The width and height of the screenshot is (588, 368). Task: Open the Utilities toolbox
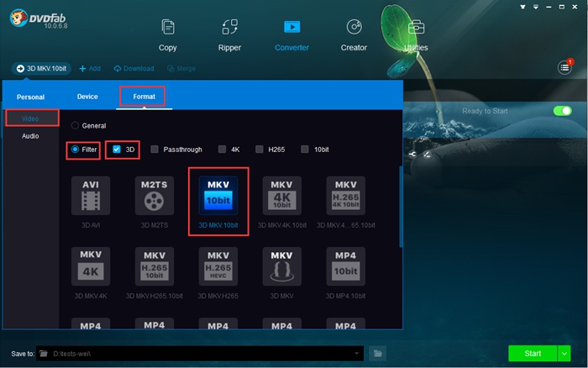pyautogui.click(x=416, y=35)
